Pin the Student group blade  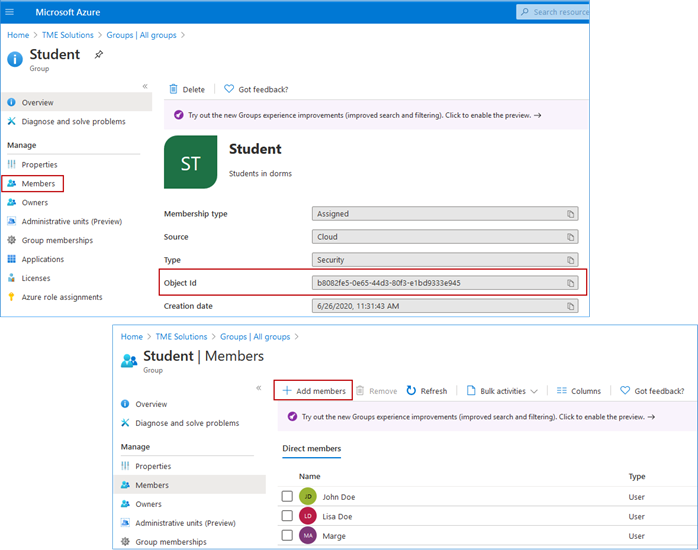pyautogui.click(x=99, y=54)
